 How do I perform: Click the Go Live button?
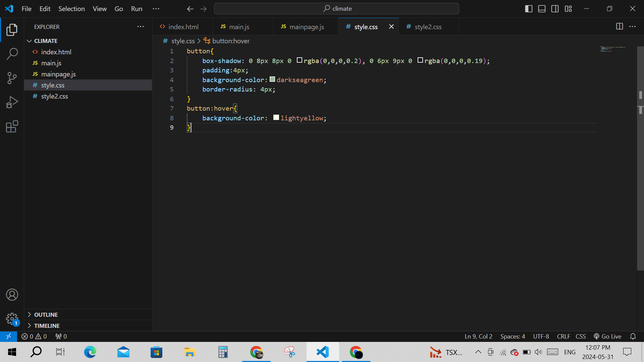point(607,336)
